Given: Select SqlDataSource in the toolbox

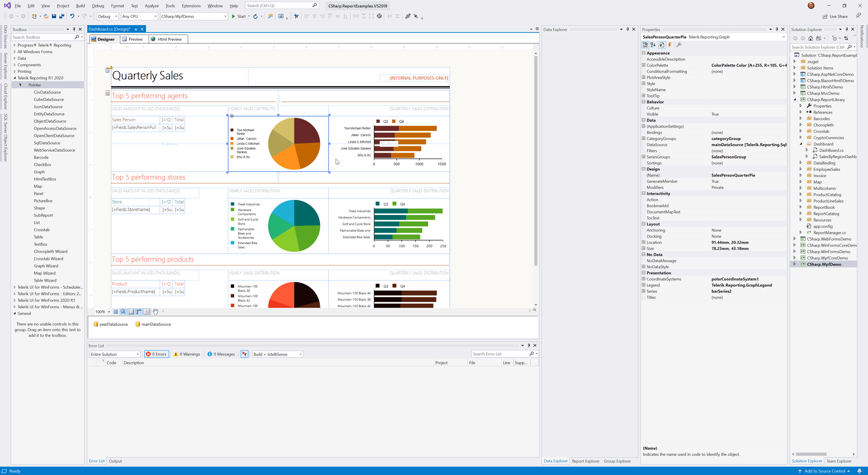Looking at the screenshot, I should (47, 143).
